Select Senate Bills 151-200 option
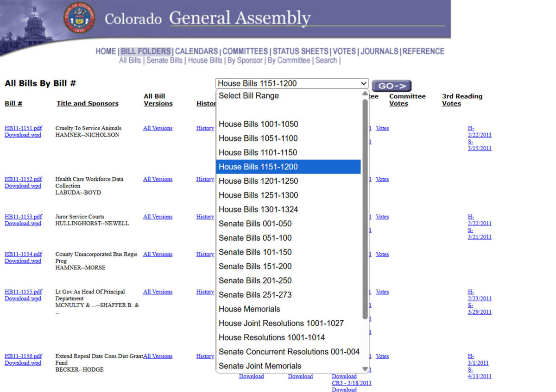The height and width of the screenshot is (392, 556). pos(288,267)
